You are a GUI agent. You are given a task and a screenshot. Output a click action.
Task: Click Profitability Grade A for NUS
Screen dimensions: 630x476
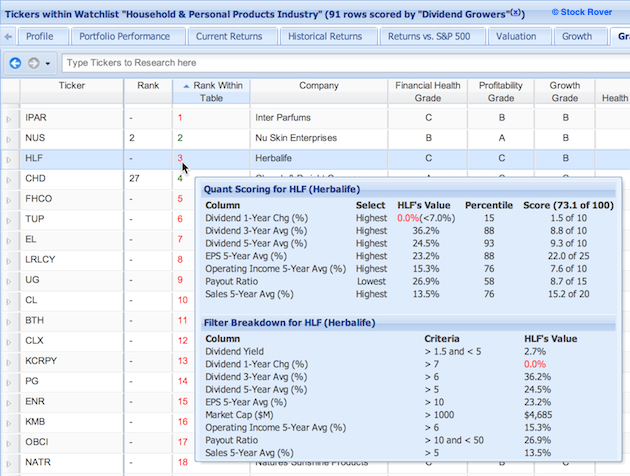pos(501,138)
